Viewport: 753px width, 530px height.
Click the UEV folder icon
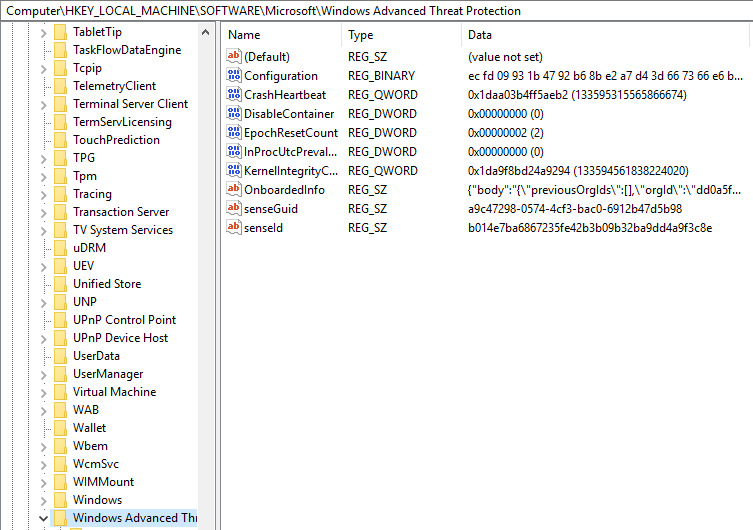click(x=61, y=266)
